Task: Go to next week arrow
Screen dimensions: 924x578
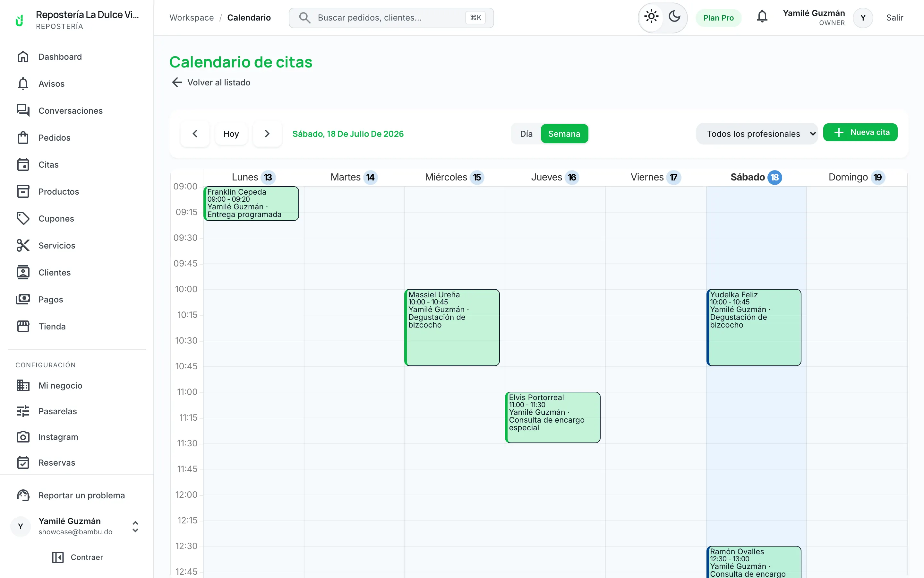Action: coord(267,134)
